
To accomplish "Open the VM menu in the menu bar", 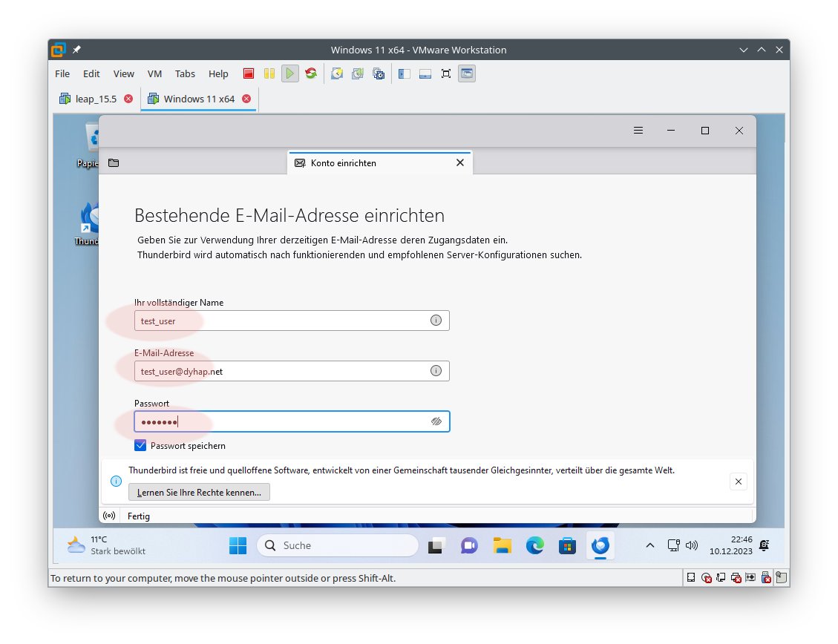I will tap(154, 73).
